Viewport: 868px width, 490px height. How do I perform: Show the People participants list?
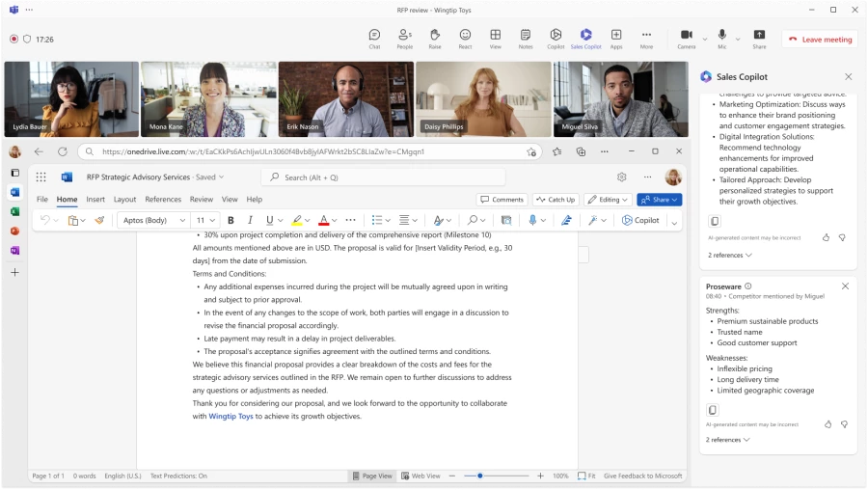coord(404,38)
